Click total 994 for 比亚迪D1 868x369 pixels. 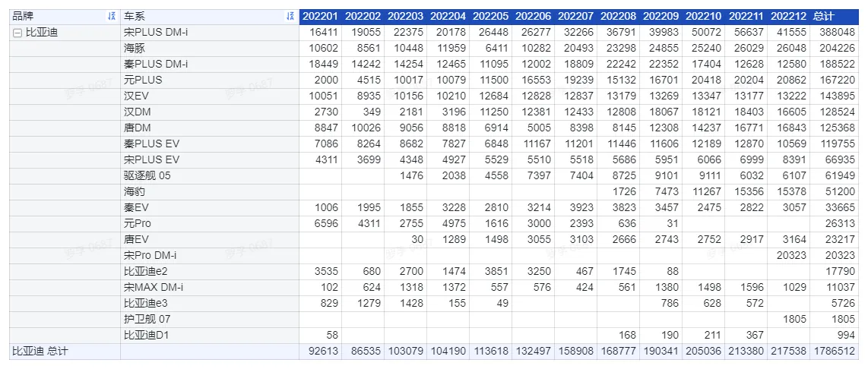click(x=847, y=336)
